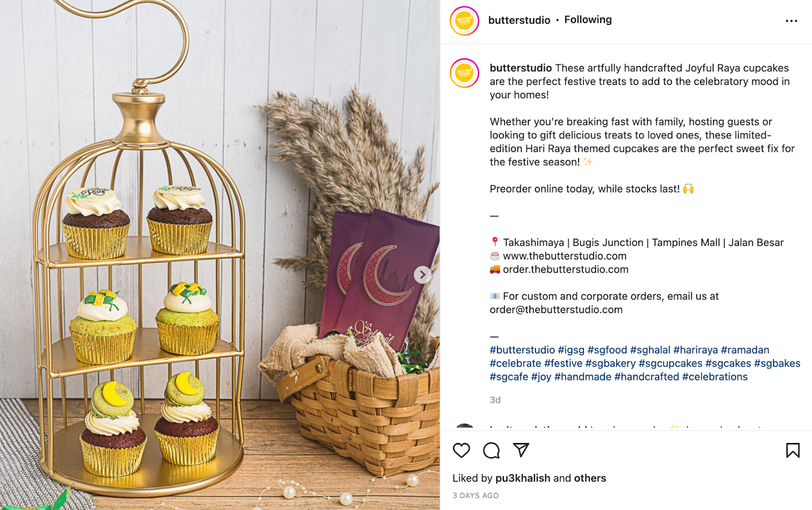Advance to next photo with arrow
812x510 pixels.
tap(422, 275)
